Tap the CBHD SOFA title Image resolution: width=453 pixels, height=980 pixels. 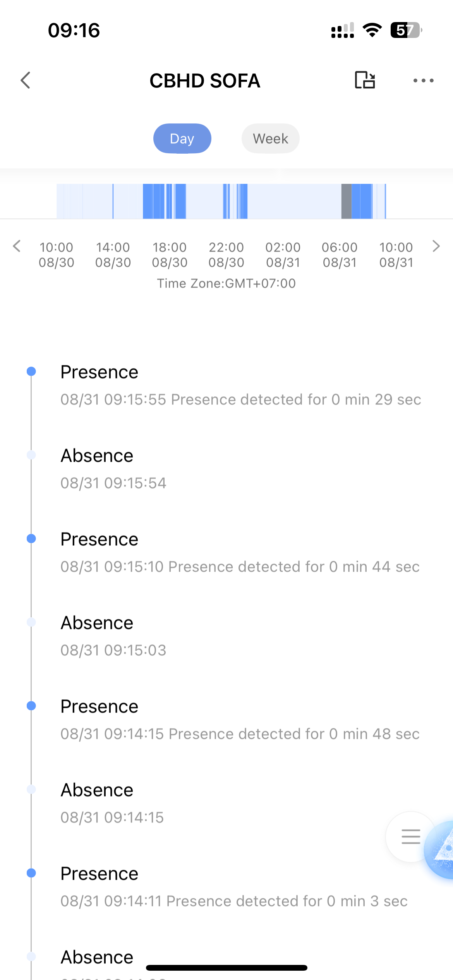(205, 81)
